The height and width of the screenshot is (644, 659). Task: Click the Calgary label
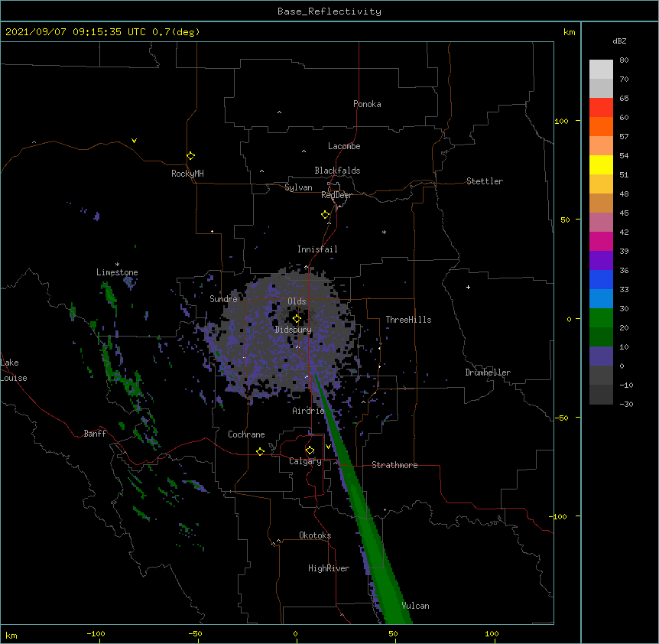(305, 461)
